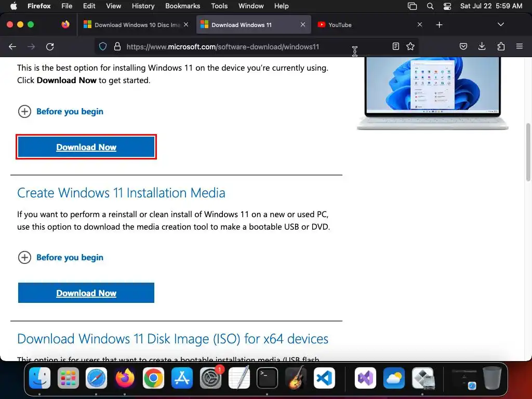
Task: Open Boot Camp Assistant from Dock
Action: (x=423, y=378)
